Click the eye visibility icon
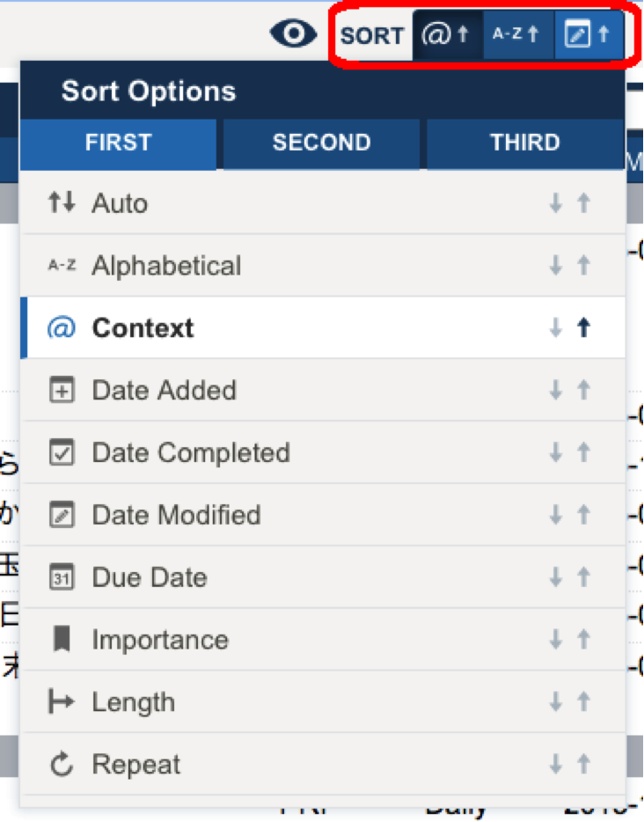The height and width of the screenshot is (822, 644). [x=293, y=34]
